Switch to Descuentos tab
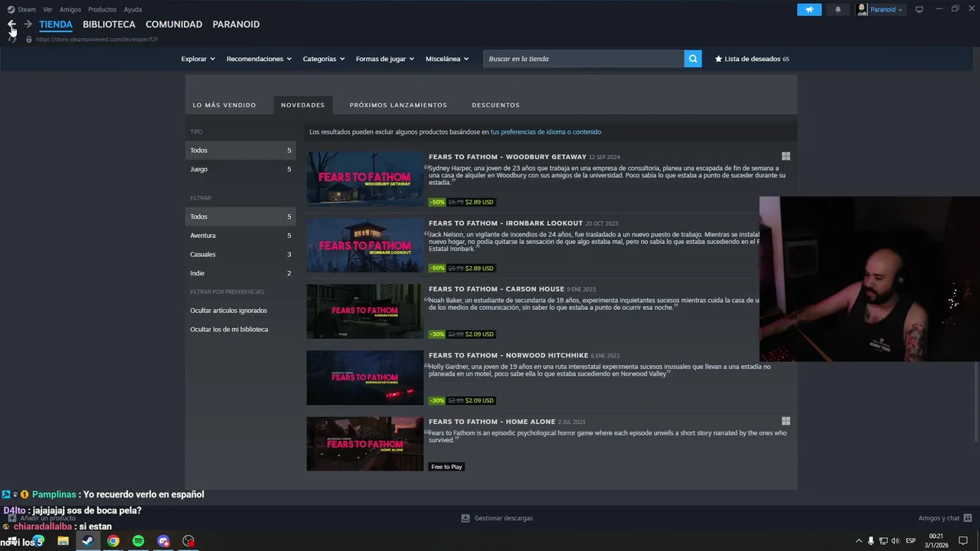The image size is (980, 551). (496, 105)
